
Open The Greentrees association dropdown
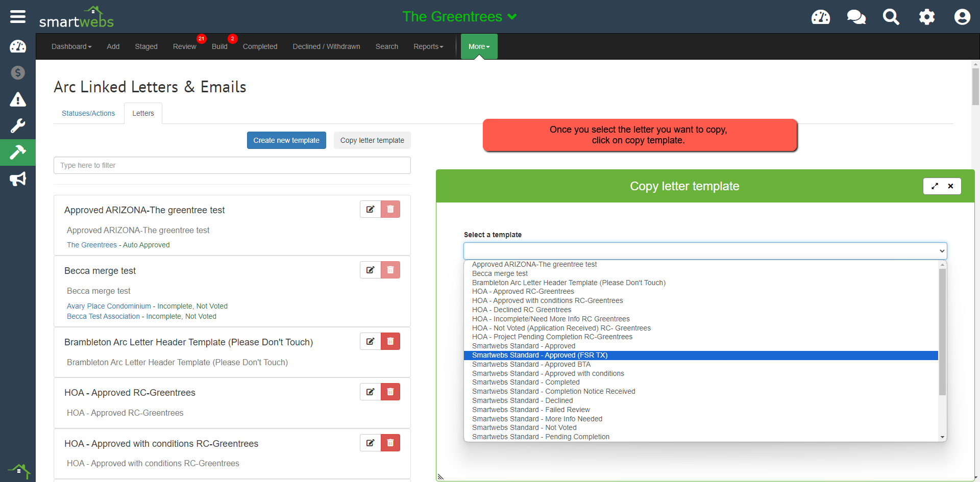pyautogui.click(x=459, y=17)
